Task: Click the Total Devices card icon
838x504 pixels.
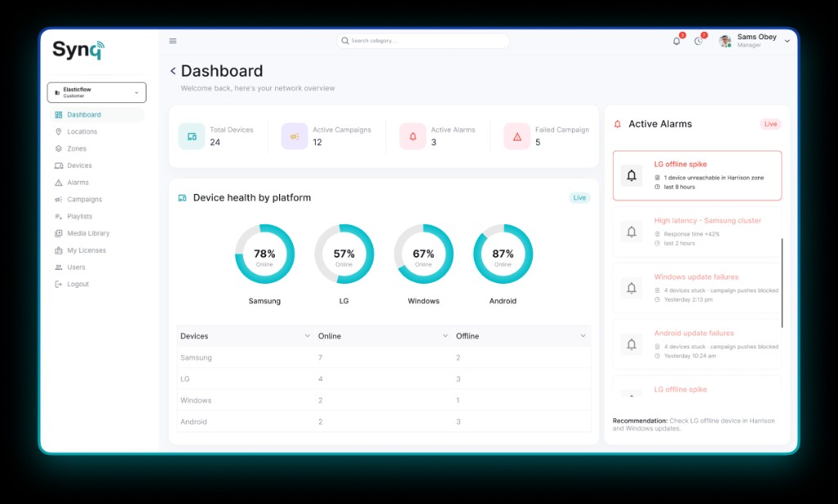Action: (x=191, y=137)
